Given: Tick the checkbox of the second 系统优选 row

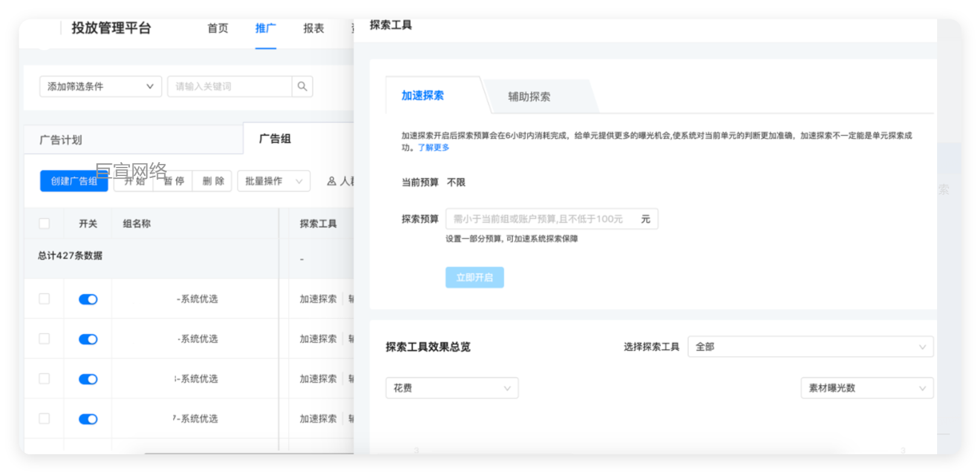Looking at the screenshot, I should [x=44, y=339].
